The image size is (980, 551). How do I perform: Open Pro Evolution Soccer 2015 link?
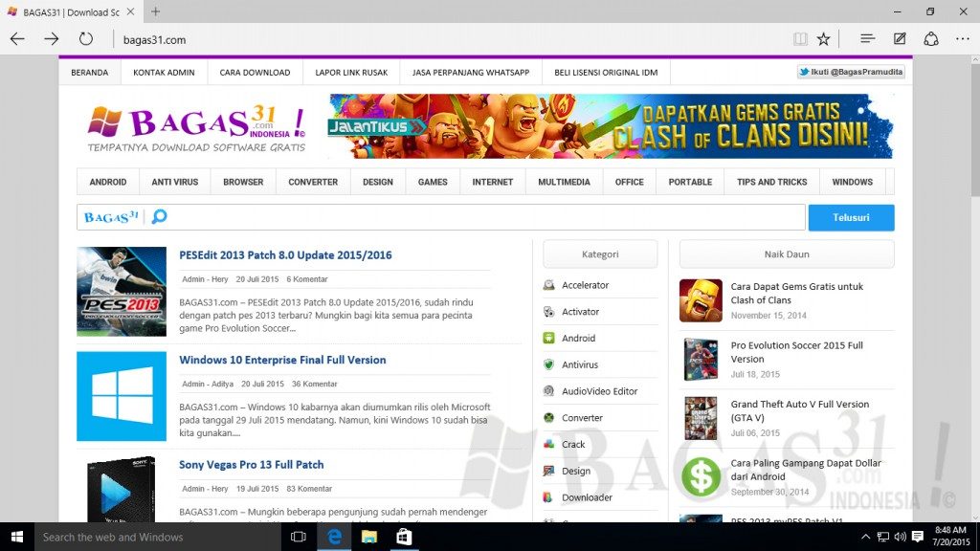pos(797,352)
